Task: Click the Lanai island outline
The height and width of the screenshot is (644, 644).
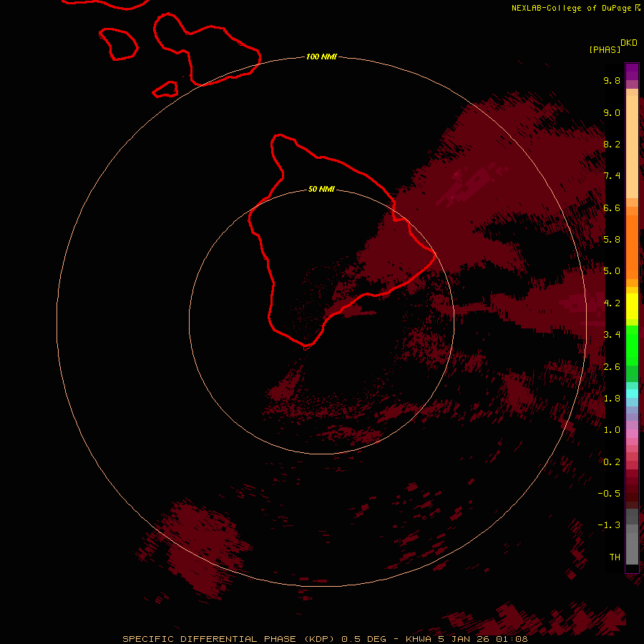Action: pyautogui.click(x=119, y=44)
